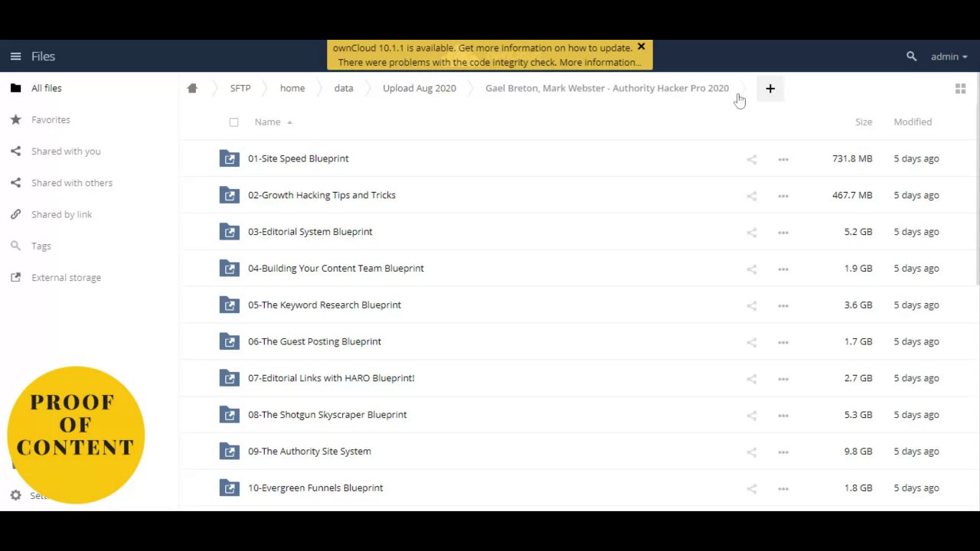This screenshot has height=551, width=980.
Task: Open the search magnifier icon
Action: pyautogui.click(x=911, y=57)
